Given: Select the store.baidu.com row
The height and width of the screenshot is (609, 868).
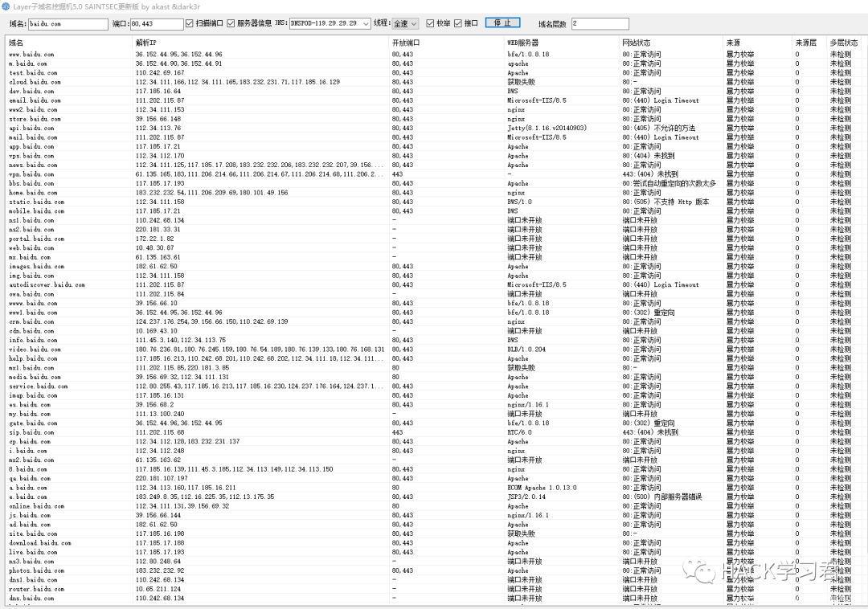Looking at the screenshot, I should click(x=434, y=119).
